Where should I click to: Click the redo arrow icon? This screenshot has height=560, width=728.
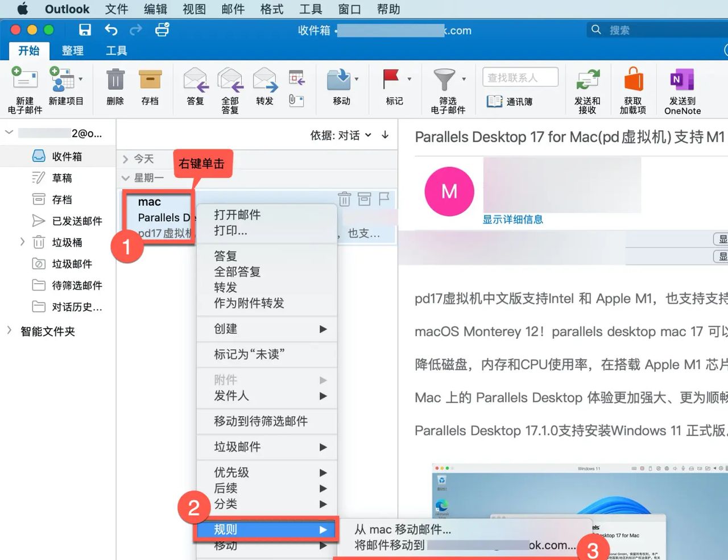coord(136,30)
